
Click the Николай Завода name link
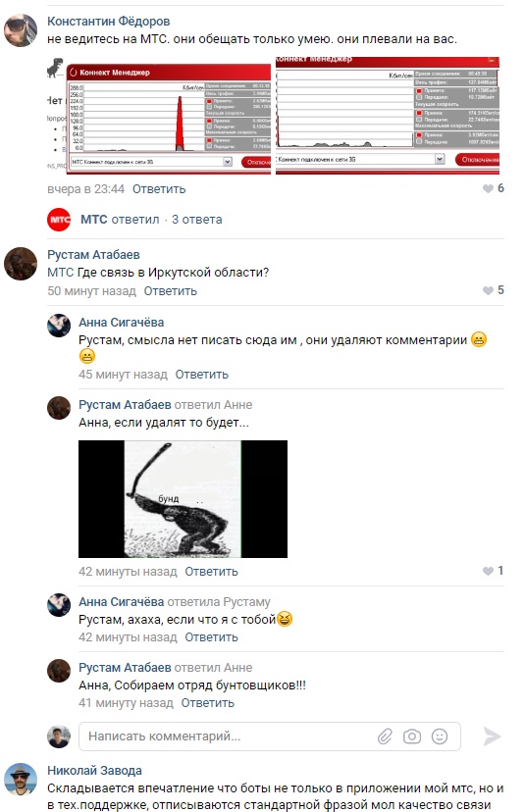pos(94,771)
